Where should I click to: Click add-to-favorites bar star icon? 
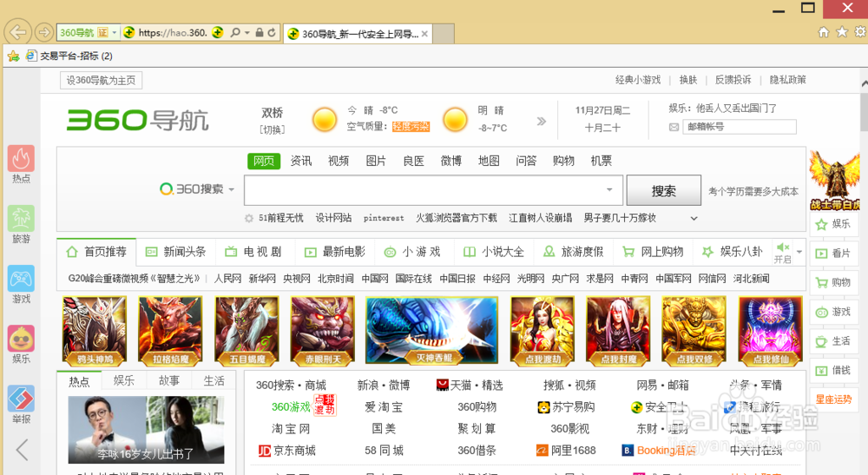point(13,56)
